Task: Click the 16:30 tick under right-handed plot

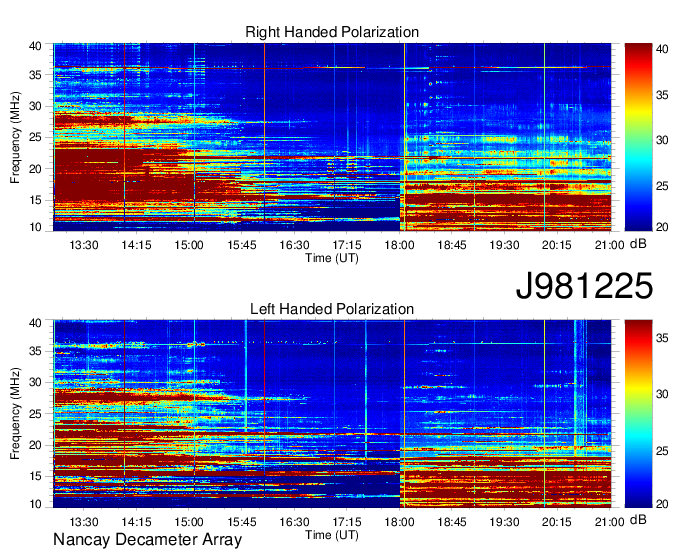Action: tap(294, 245)
